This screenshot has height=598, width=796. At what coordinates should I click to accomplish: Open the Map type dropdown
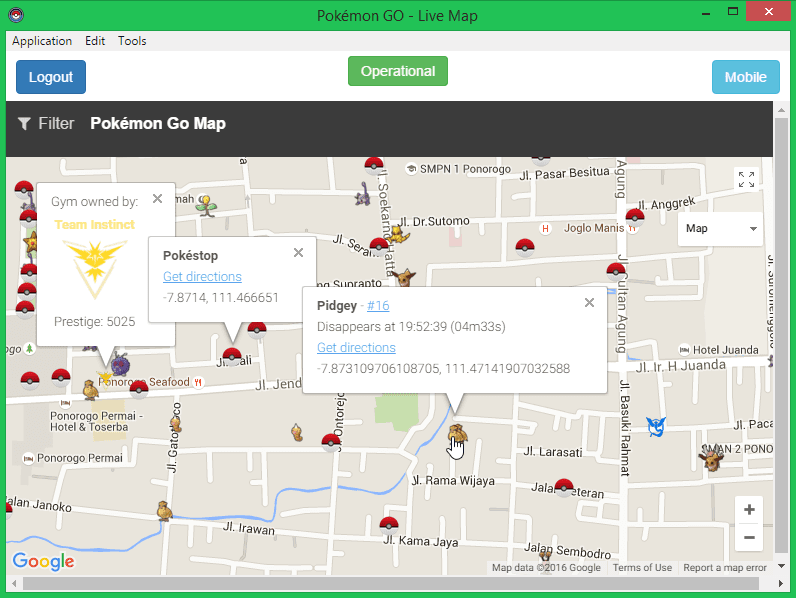pos(720,228)
